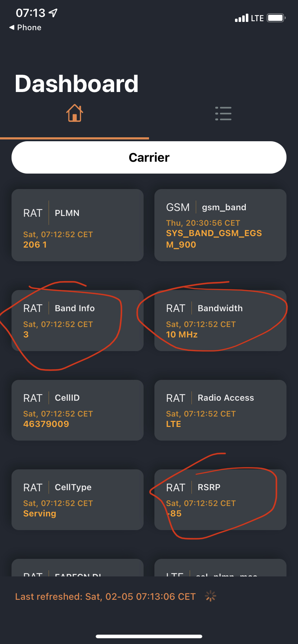298x644 pixels.
Task: Tap the refresh spinner icon
Action: pos(211,597)
